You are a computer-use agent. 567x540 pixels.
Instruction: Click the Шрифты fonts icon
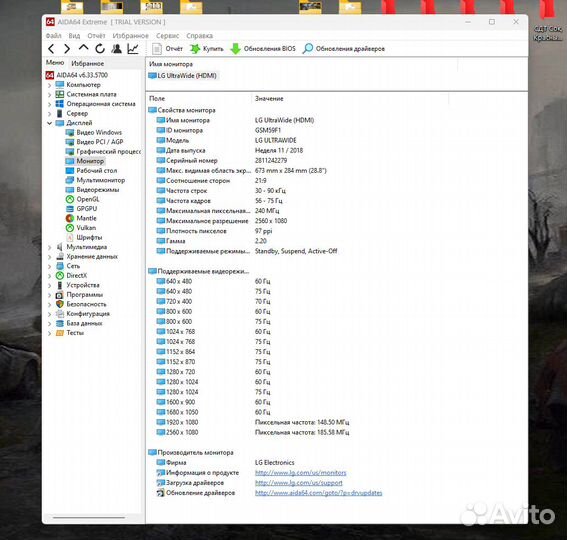[70, 237]
